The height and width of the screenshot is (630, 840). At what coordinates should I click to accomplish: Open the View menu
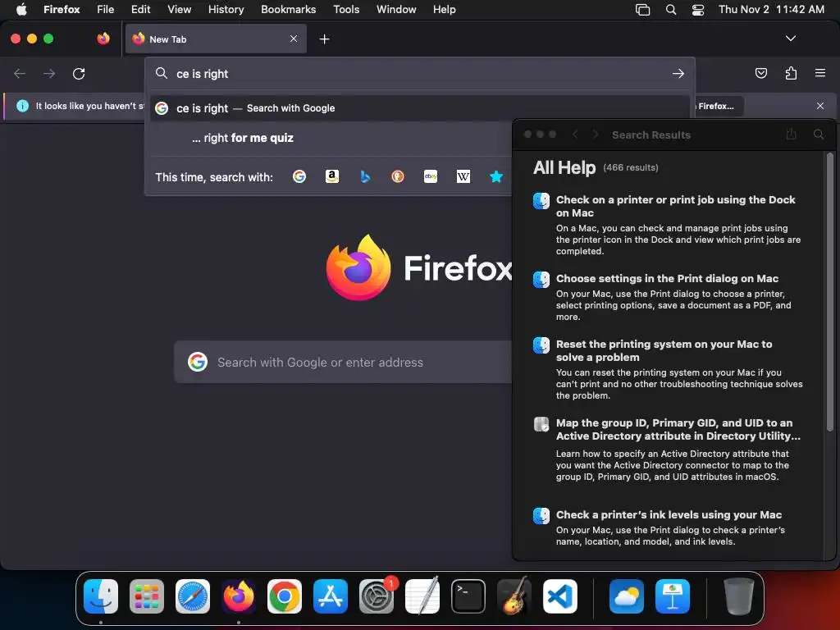click(x=179, y=9)
